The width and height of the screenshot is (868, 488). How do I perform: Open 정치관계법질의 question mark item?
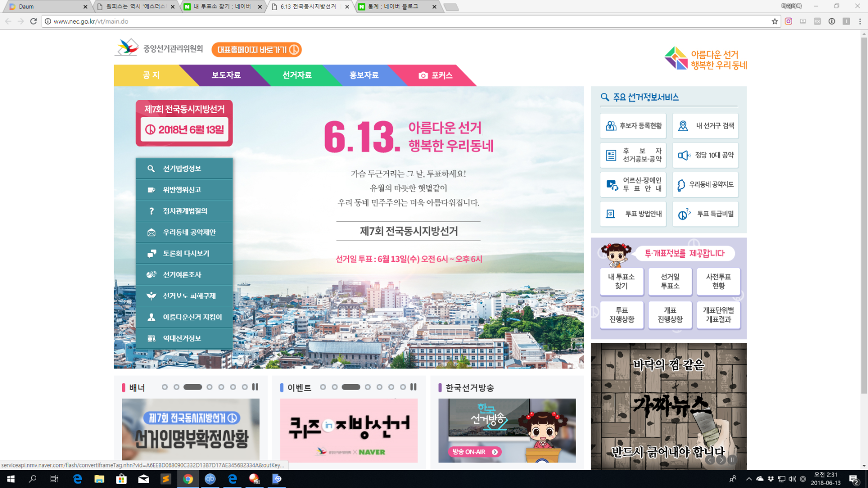[x=184, y=211]
